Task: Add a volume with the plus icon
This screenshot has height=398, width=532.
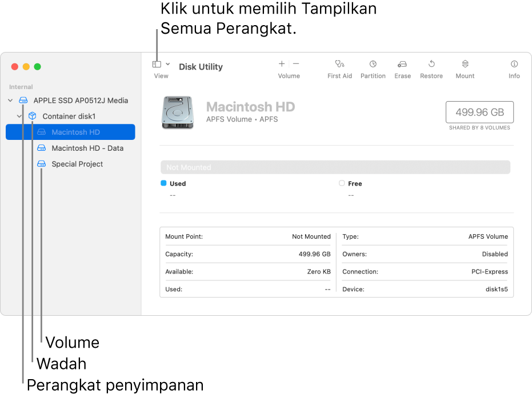Action: [282, 64]
